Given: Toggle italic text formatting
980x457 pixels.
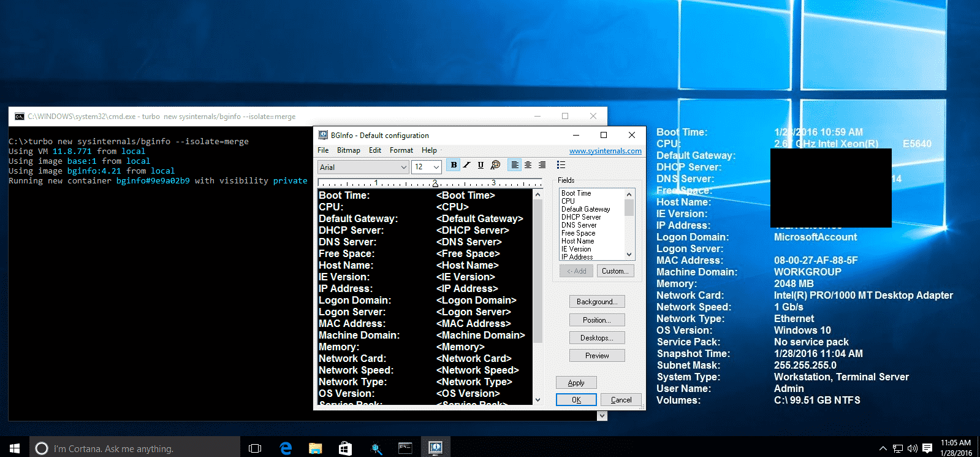Looking at the screenshot, I should pyautogui.click(x=467, y=165).
